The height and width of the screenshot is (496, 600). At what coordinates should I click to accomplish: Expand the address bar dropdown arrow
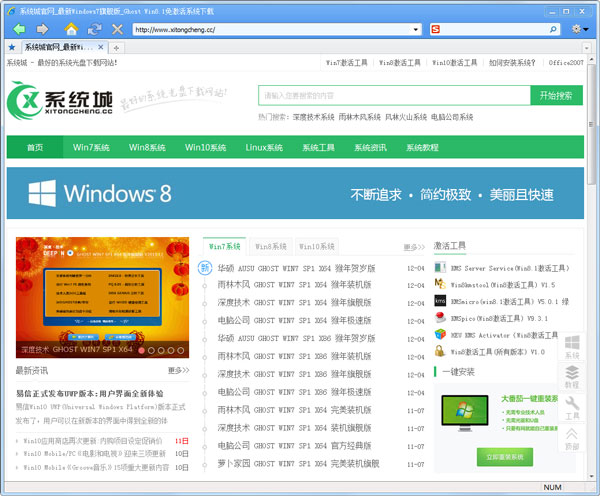click(x=416, y=29)
